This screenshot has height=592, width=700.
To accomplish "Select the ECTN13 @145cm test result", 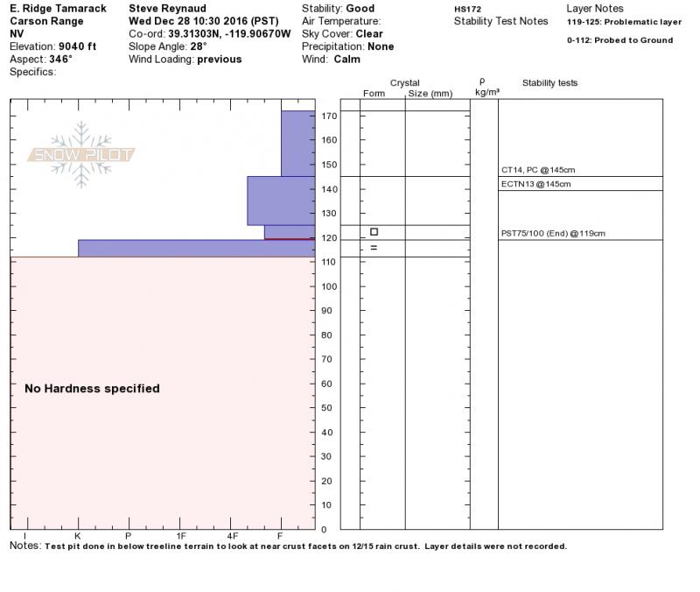I will 535,184.
